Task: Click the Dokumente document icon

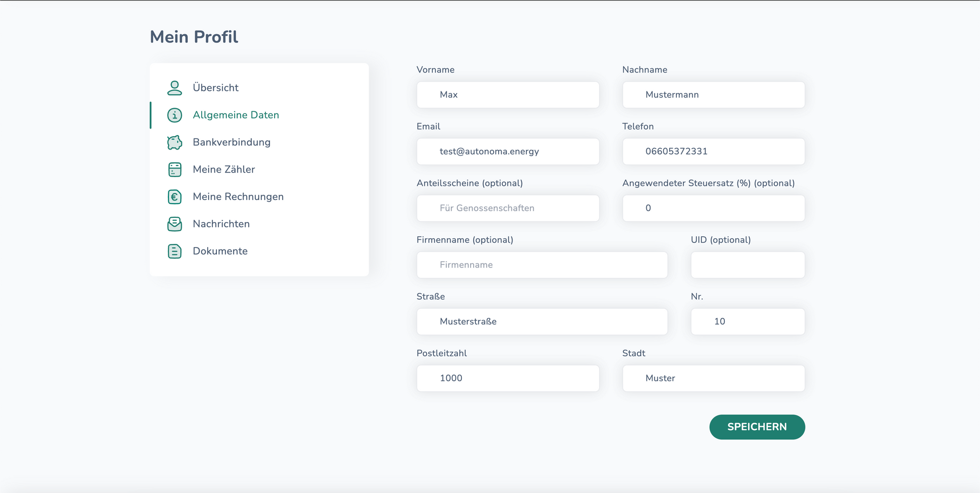Action: (175, 251)
